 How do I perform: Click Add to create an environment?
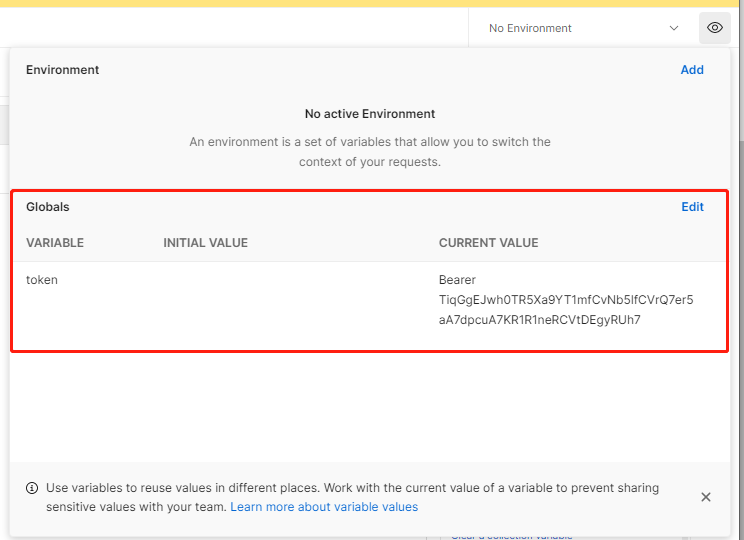pyautogui.click(x=692, y=70)
